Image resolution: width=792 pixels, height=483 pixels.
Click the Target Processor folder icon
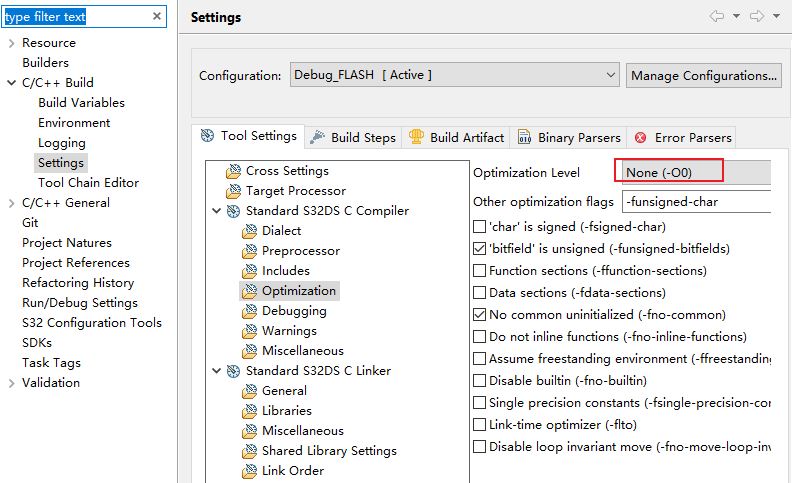[x=233, y=191]
